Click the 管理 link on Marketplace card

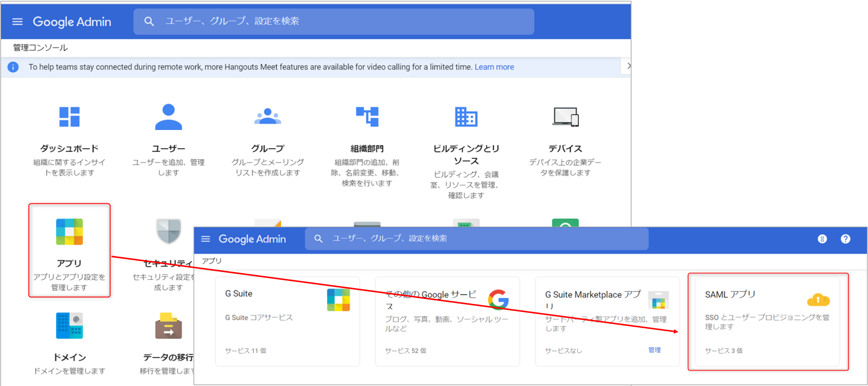[x=654, y=350]
